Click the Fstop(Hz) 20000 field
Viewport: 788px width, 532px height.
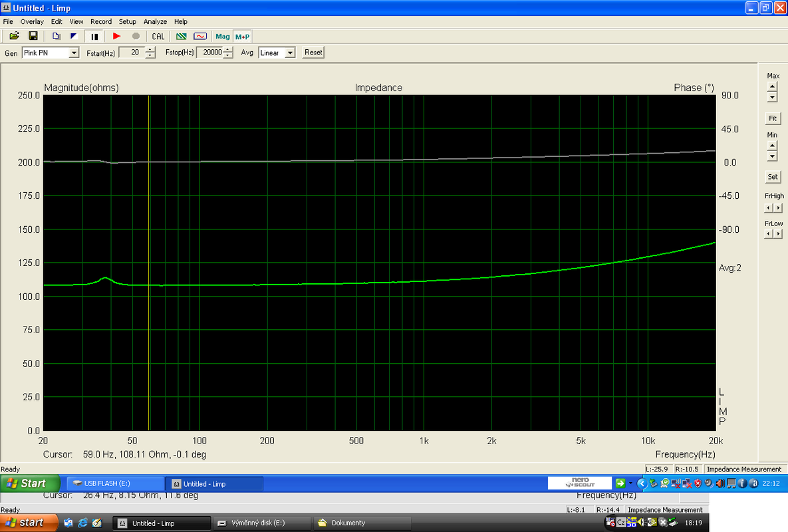(209, 53)
